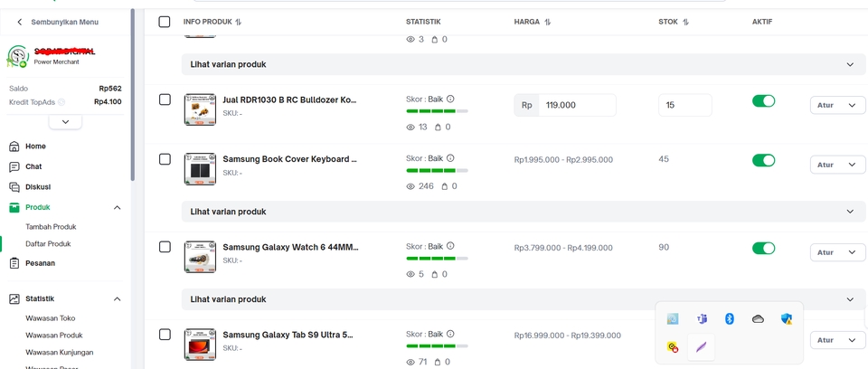Image resolution: width=868 pixels, height=369 pixels.
Task: Click the score bar of Samsung Book Cover
Action: [x=437, y=171]
